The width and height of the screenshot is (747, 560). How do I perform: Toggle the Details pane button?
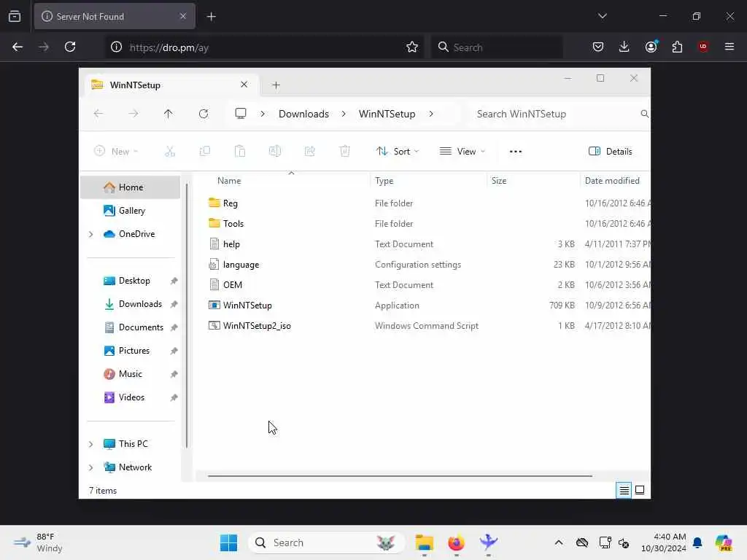611,152
